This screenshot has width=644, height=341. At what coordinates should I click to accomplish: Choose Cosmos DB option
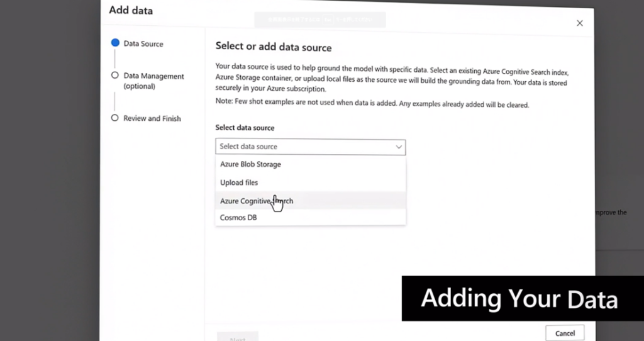pos(311,217)
